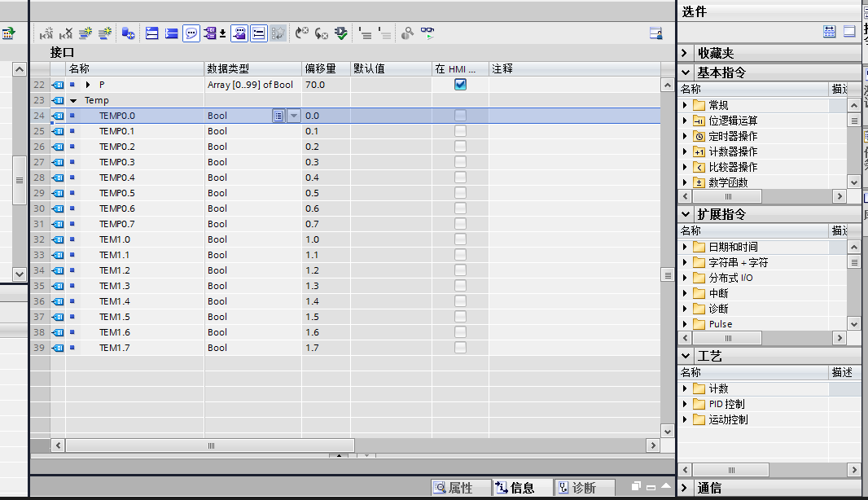Toggle the tag information display icon
The width and height of the screenshot is (868, 500).
pyautogui.click(x=239, y=33)
